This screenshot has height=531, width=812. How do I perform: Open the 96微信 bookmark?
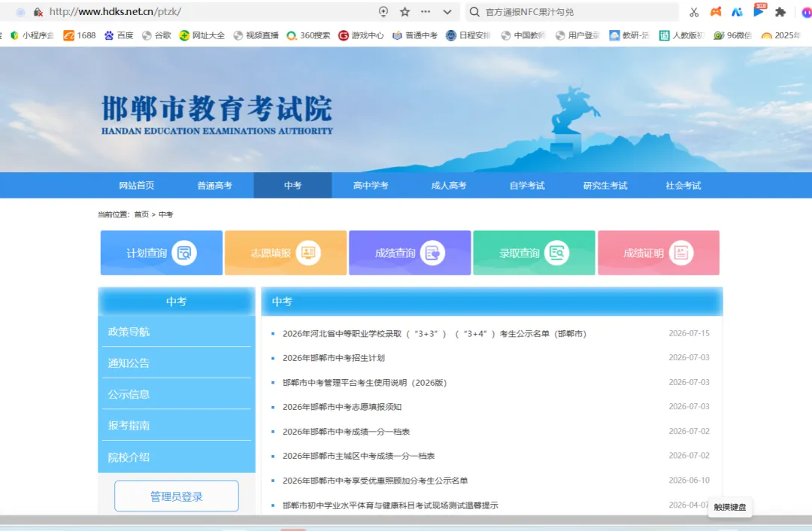(733, 35)
